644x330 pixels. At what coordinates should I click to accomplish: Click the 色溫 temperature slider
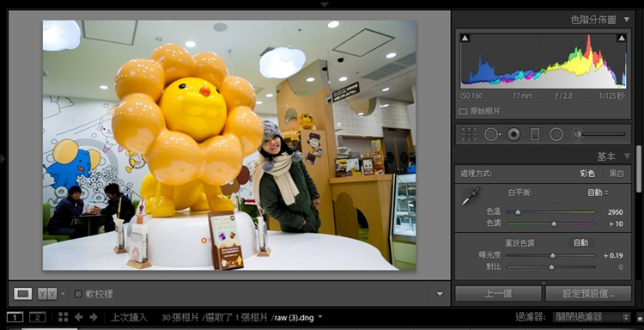tap(550, 212)
